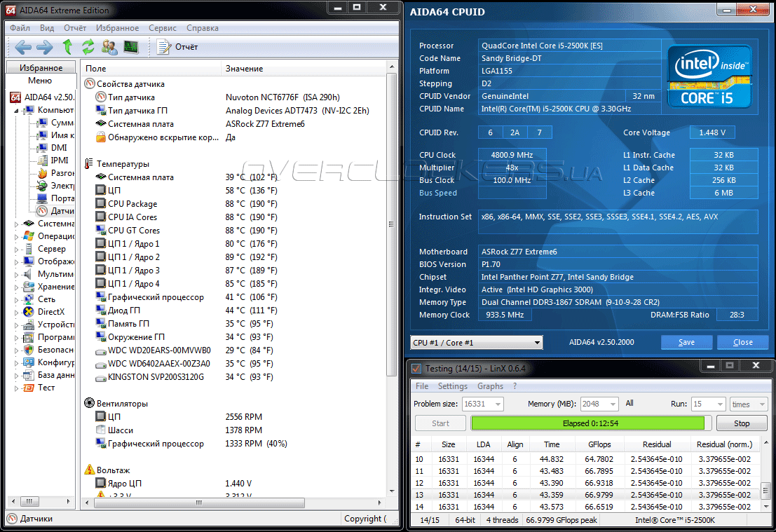The image size is (776, 532).
Task: Launch the system stability monitor icon
Action: (131, 47)
